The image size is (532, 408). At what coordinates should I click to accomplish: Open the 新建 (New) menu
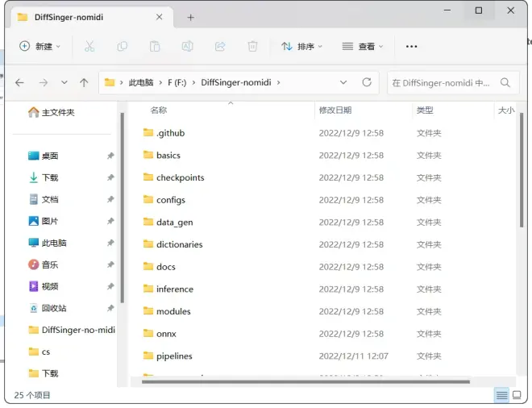pos(39,46)
